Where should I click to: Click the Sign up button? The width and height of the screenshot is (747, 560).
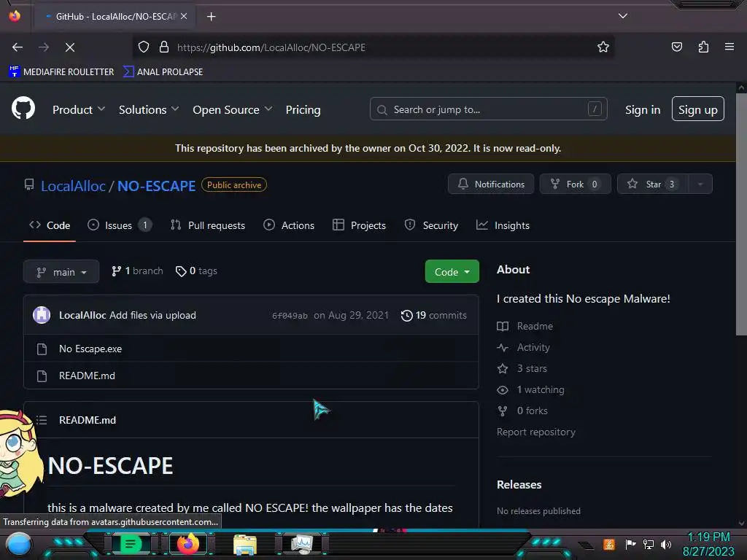(698, 109)
